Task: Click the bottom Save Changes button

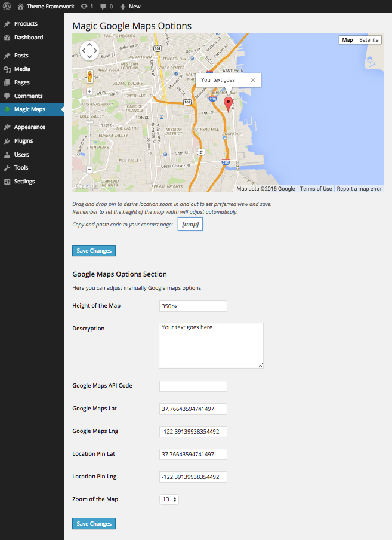Action: tap(94, 523)
